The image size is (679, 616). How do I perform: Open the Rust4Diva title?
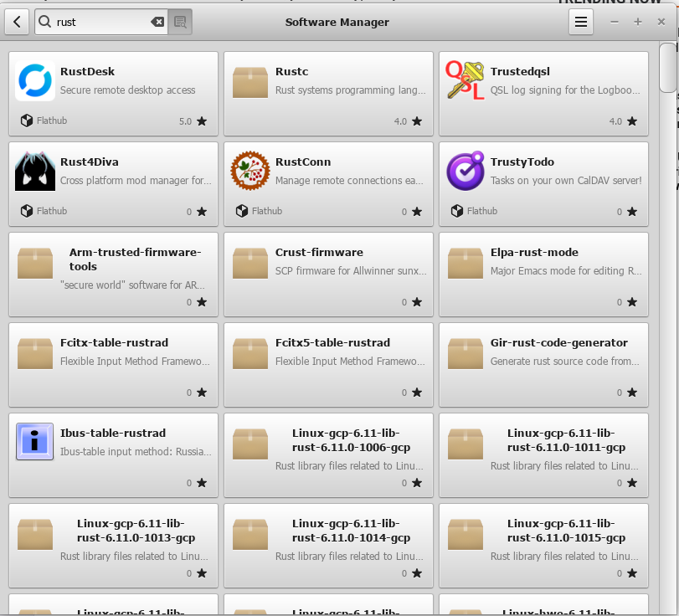pyautogui.click(x=90, y=162)
